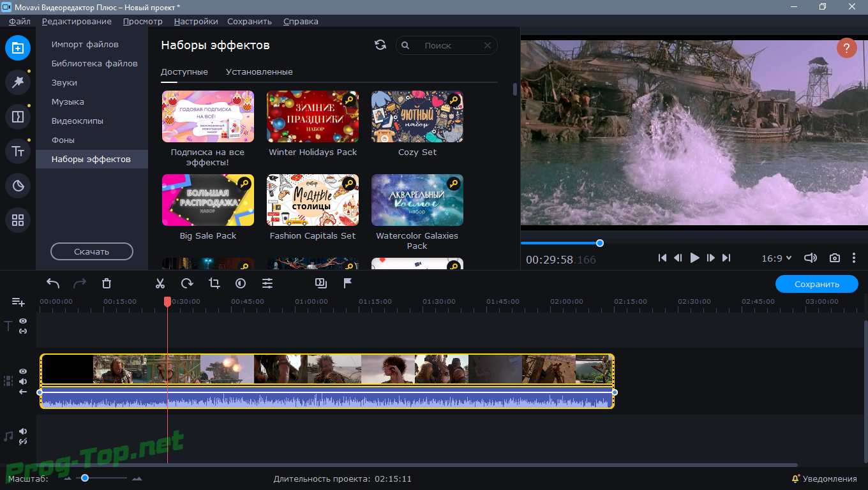Open the Настройки menu
868x490 pixels.
point(196,21)
